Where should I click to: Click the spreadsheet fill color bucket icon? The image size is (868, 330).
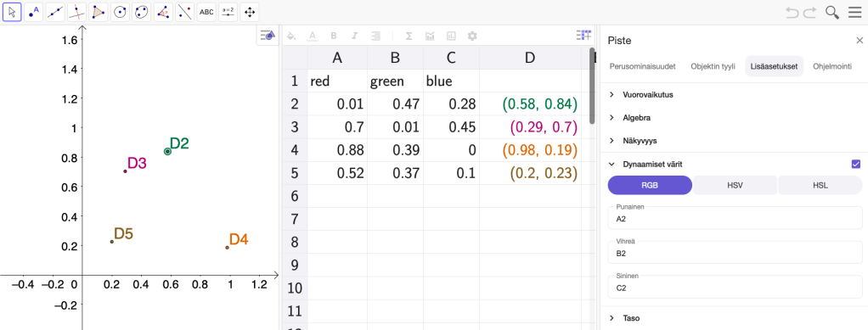291,36
